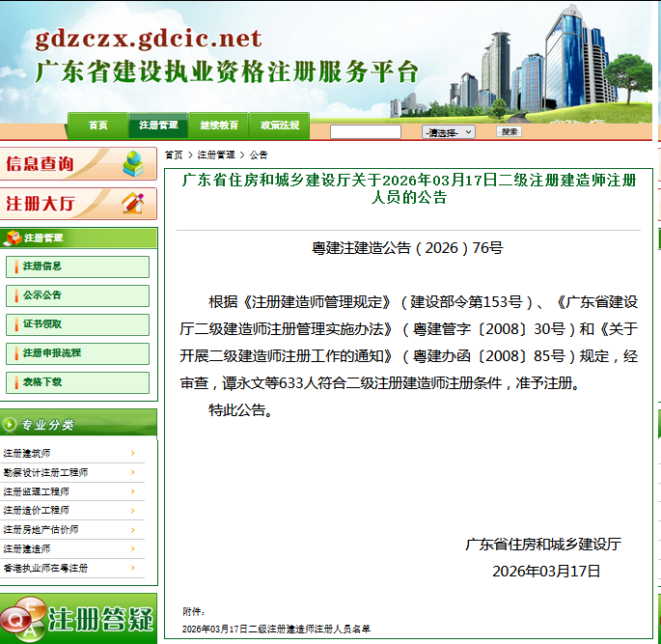Click the 专业分类 header arrow icon

tap(10, 424)
